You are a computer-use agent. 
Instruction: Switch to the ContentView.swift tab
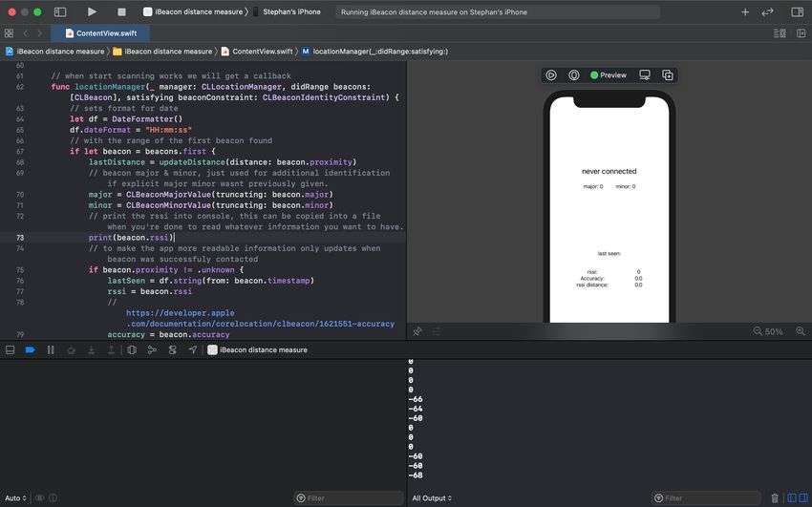(x=101, y=33)
